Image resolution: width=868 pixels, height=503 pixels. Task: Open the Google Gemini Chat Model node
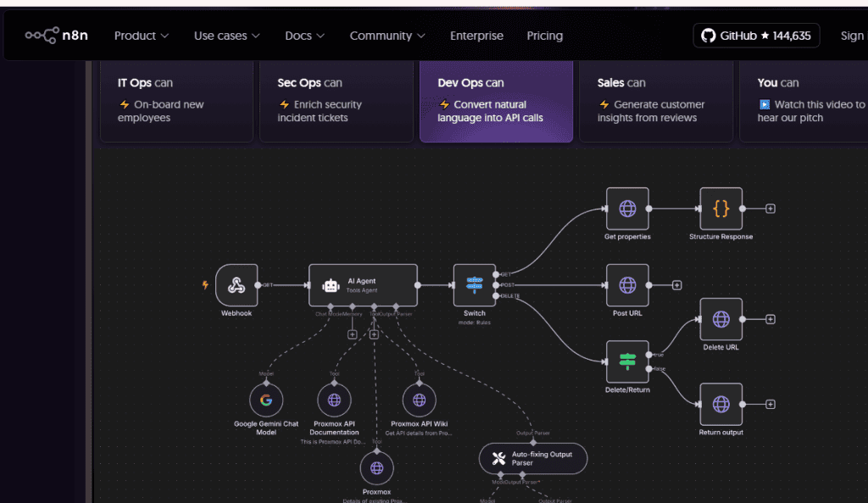[x=266, y=400]
